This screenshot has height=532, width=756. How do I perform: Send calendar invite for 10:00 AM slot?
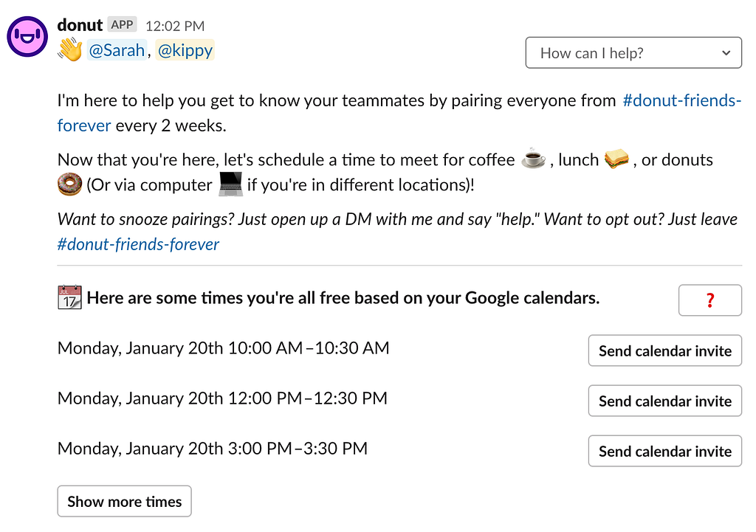[x=665, y=350]
